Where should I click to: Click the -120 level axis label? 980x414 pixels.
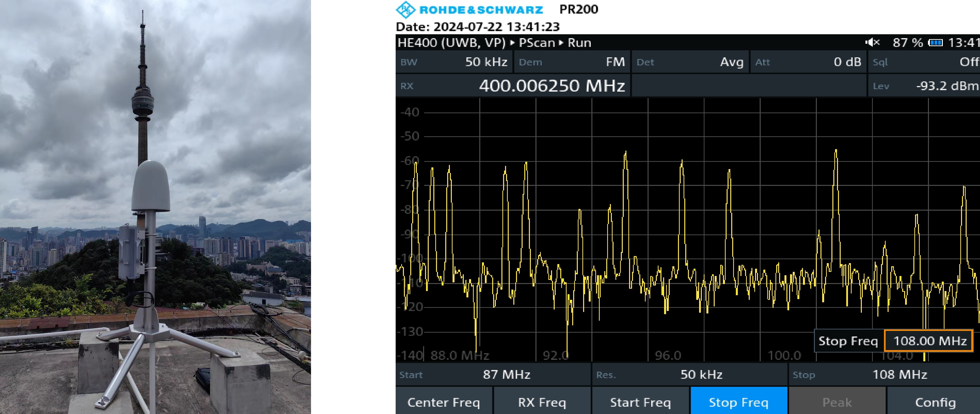pos(410,307)
